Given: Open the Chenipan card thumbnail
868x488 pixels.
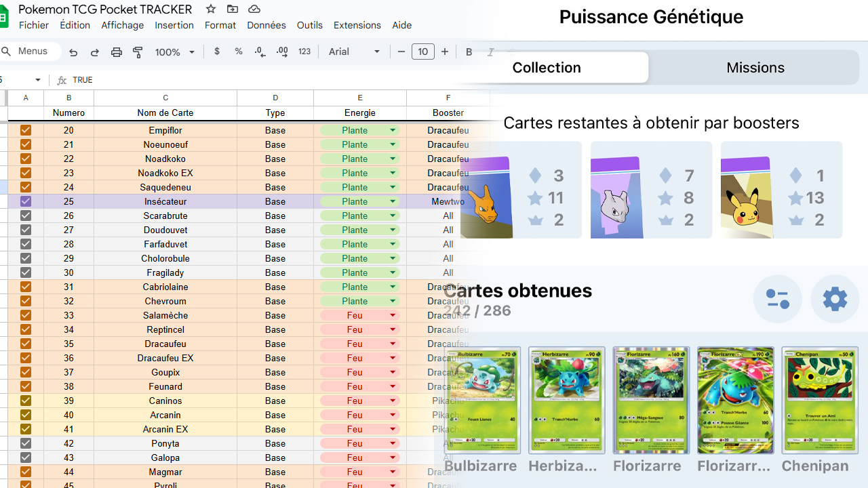Looking at the screenshot, I should [x=819, y=400].
